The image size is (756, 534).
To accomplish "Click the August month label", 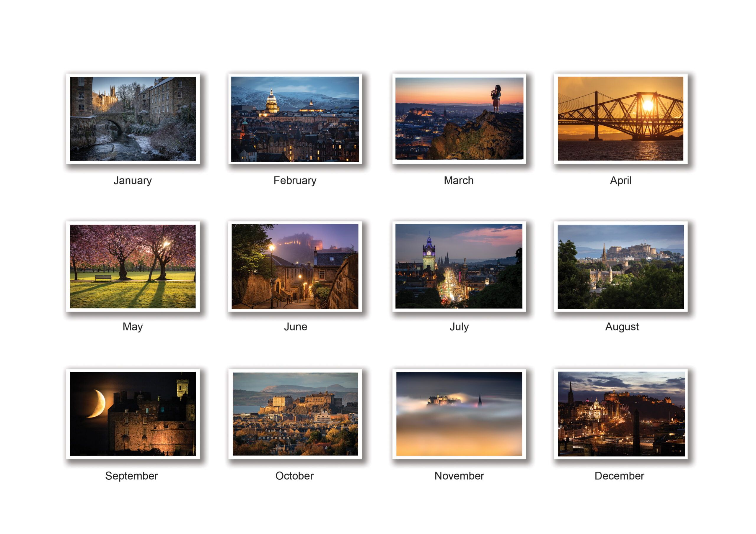I will click(622, 327).
